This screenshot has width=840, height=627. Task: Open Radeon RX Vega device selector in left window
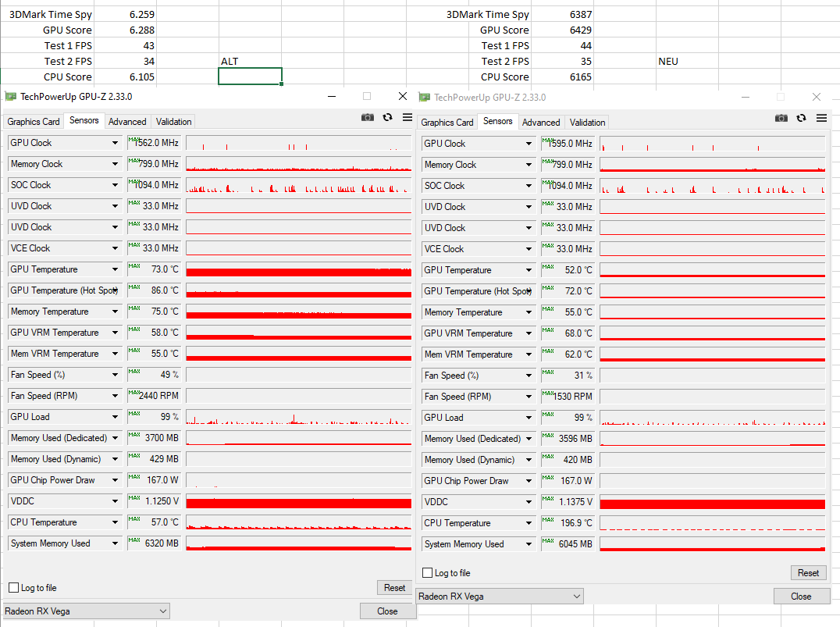click(87, 611)
